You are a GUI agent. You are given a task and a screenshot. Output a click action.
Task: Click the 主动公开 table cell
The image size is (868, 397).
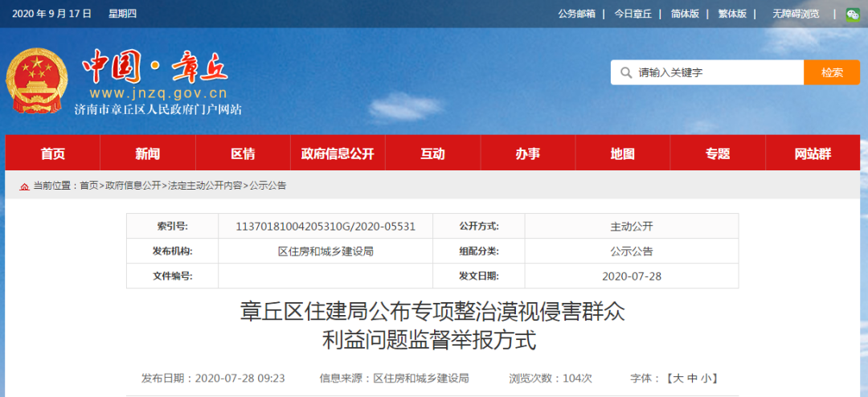coord(632,226)
